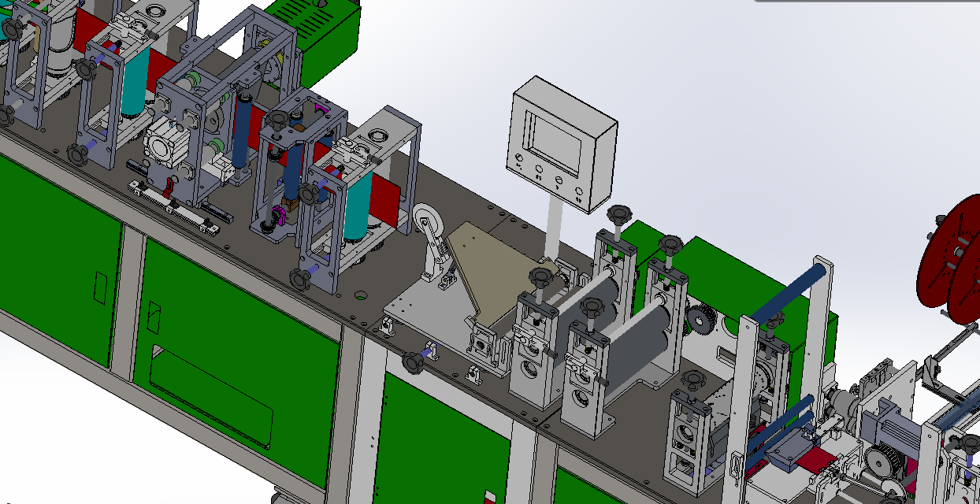Viewport: 980px width, 504px height.
Task: Select the rectangular cutout in green door
Action: tap(211, 395)
